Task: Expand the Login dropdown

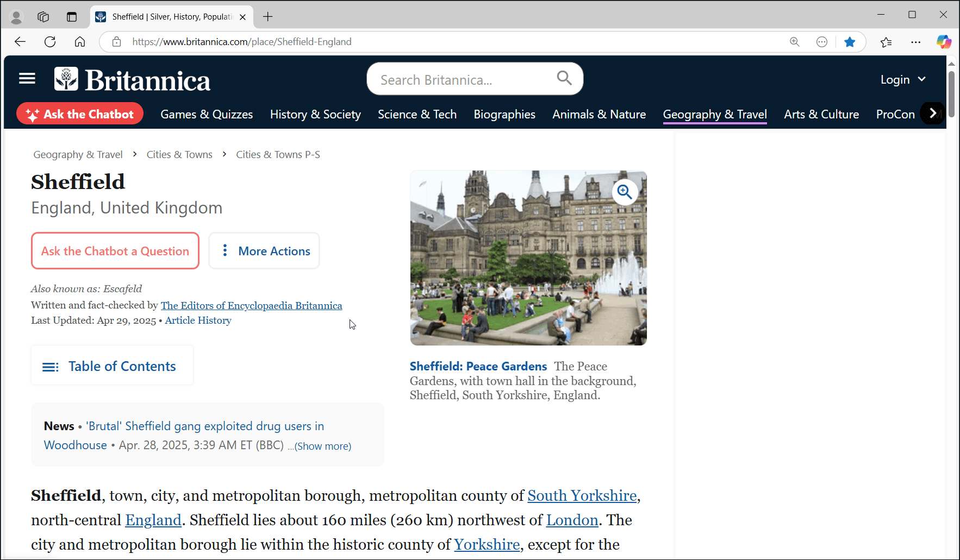Action: [x=902, y=79]
